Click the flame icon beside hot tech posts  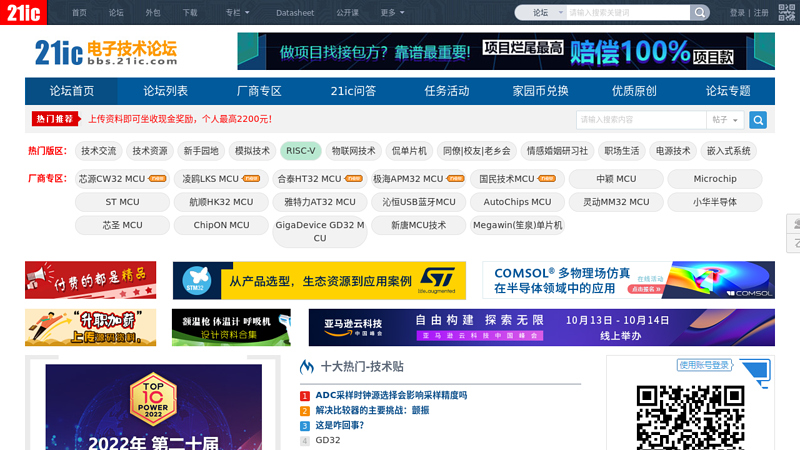[x=307, y=366]
